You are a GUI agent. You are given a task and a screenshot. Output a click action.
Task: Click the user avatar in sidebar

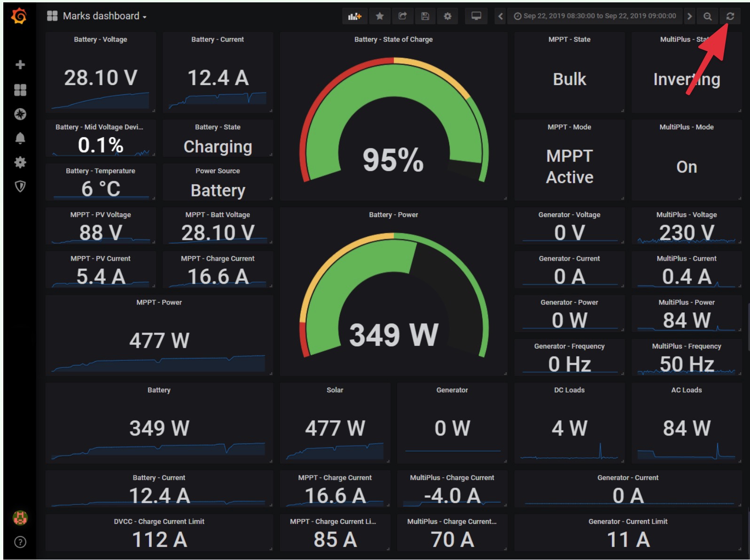[x=20, y=518]
